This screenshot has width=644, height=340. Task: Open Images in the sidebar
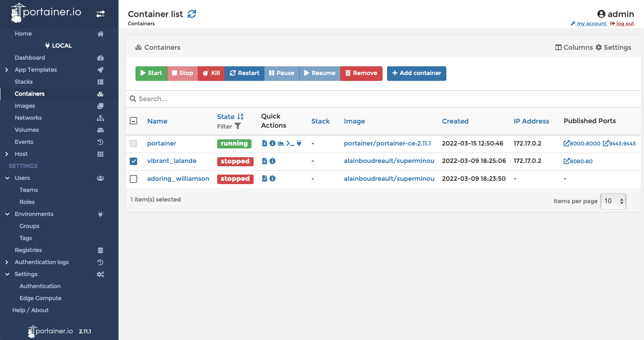point(25,106)
